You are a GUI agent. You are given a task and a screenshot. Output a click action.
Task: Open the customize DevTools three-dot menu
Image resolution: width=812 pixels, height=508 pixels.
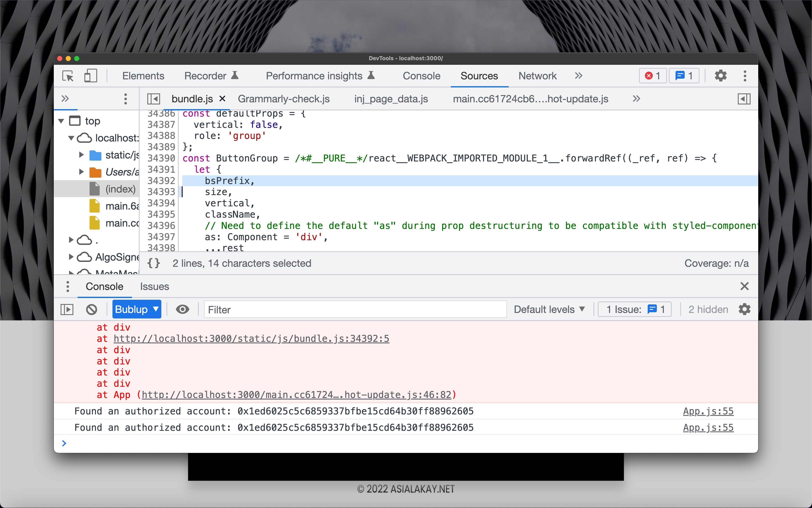[x=745, y=76]
